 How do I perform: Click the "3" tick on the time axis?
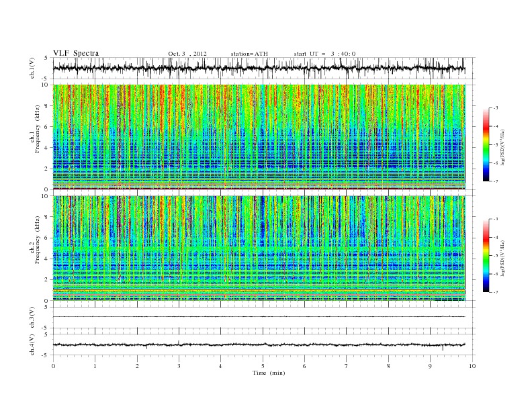pos(179,366)
